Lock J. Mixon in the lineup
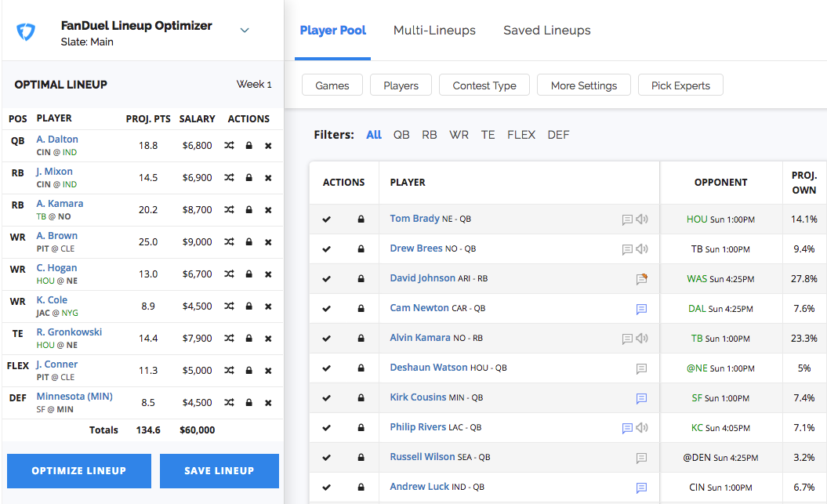The image size is (827, 504). point(249,178)
